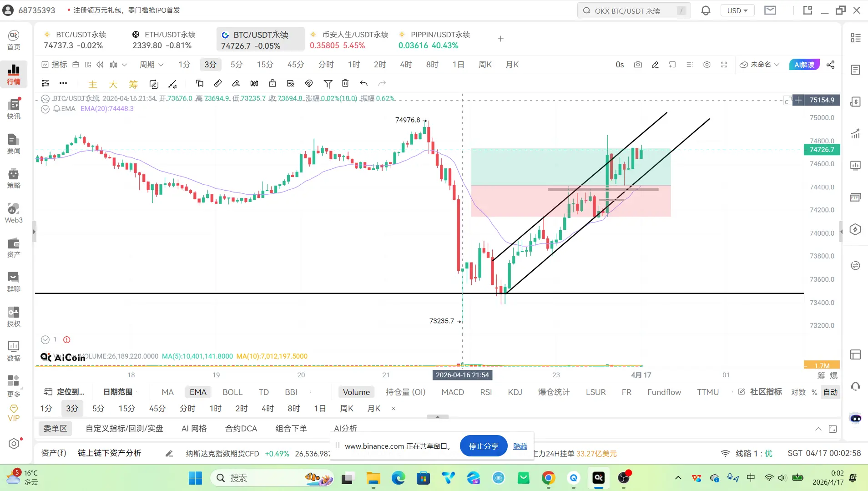Screen dimensions: 868x491
Task: Enable 自动 auto scale
Action: [x=830, y=392]
